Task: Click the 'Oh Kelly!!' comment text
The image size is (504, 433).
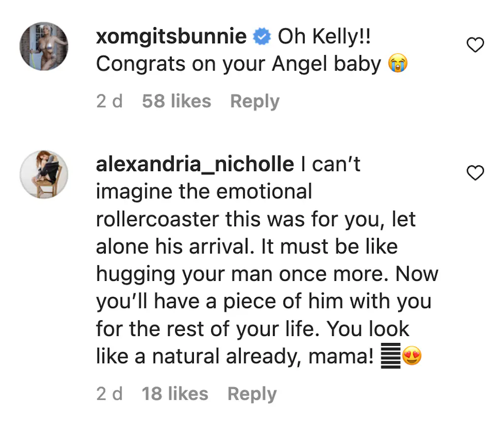Action: point(324,37)
